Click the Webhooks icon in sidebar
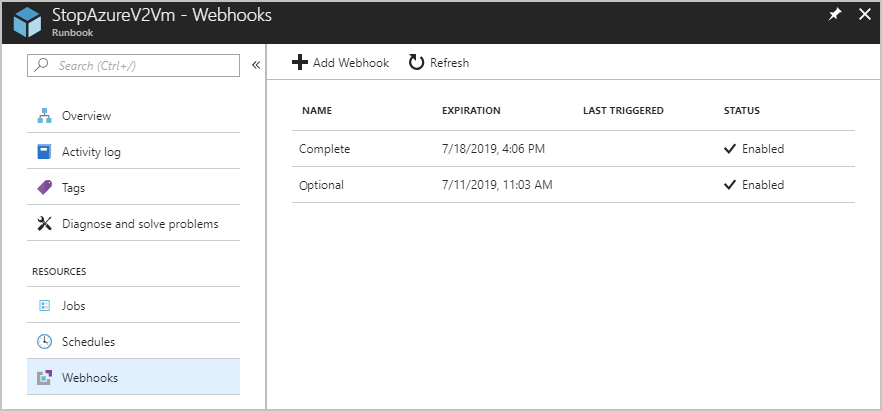 point(44,377)
